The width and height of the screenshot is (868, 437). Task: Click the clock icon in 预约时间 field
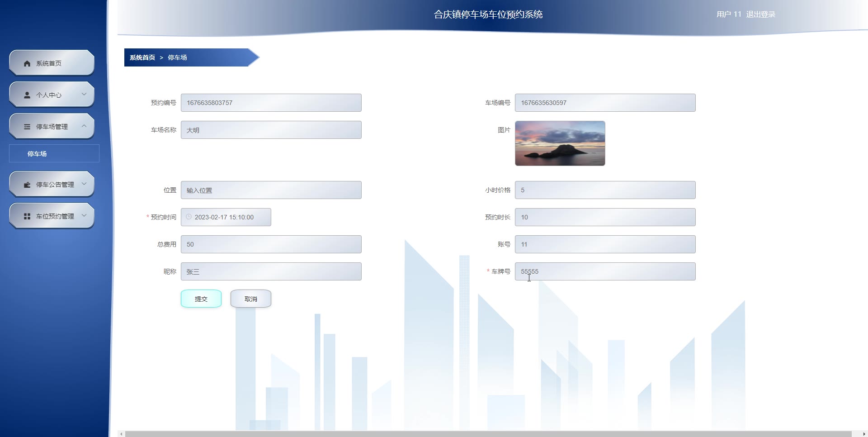pyautogui.click(x=189, y=217)
